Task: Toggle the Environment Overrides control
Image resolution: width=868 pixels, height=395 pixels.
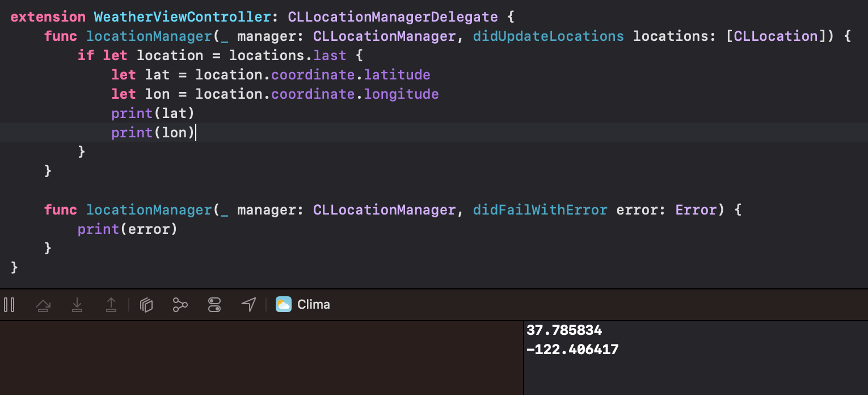Action: (x=214, y=305)
